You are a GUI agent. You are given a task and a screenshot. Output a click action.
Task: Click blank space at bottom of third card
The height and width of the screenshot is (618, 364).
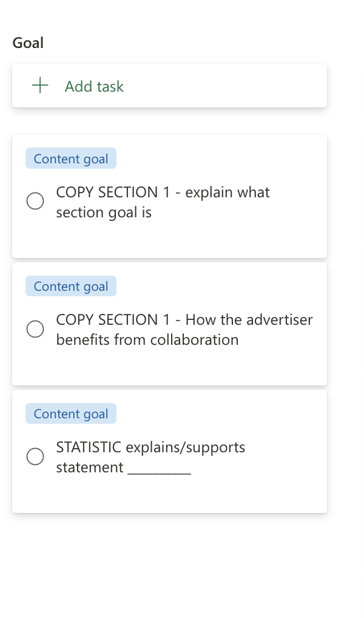(x=169, y=496)
